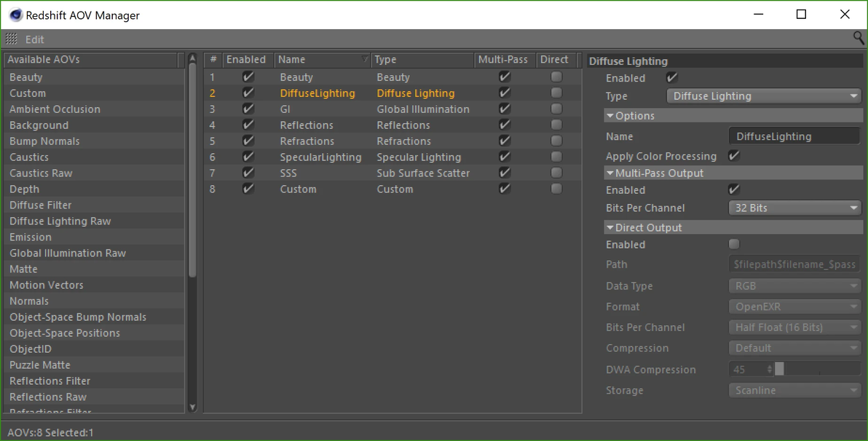The image size is (868, 441).
Task: Open the Edit menu
Action: [35, 39]
